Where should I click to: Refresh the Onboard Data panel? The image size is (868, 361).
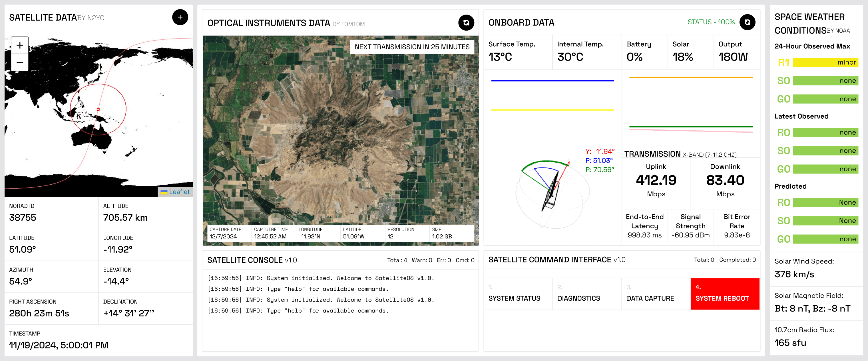[747, 22]
